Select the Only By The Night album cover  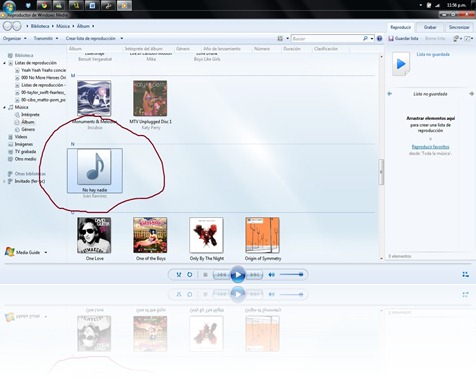(206, 235)
